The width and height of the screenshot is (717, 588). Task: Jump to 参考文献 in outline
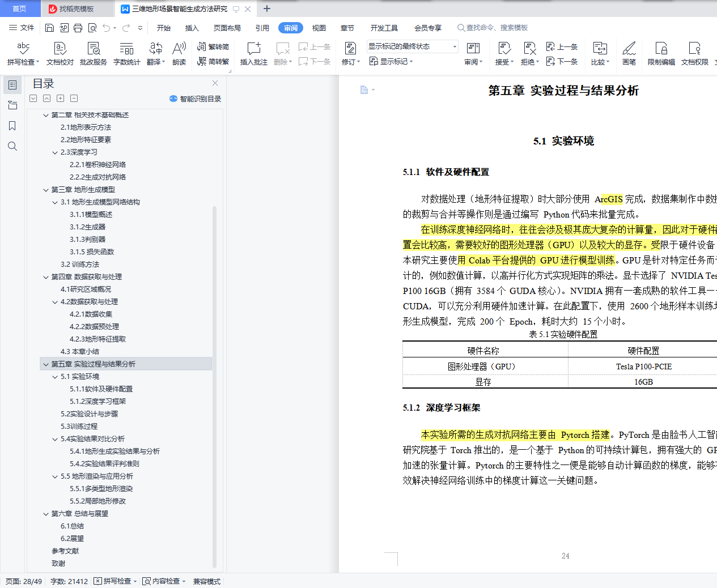click(x=65, y=551)
